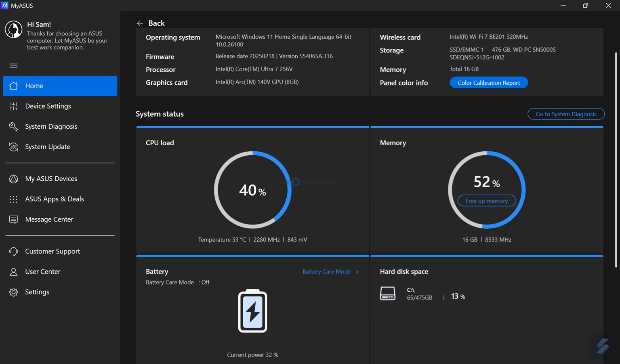Click the Message Center icon
This screenshot has width=620, height=364.
tap(13, 220)
